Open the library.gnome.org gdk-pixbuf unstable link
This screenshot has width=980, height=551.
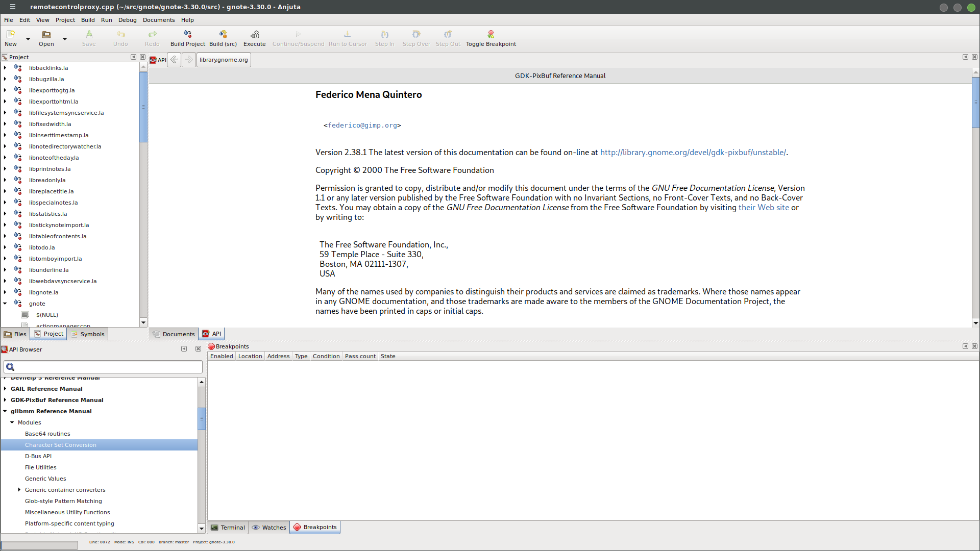pyautogui.click(x=693, y=153)
